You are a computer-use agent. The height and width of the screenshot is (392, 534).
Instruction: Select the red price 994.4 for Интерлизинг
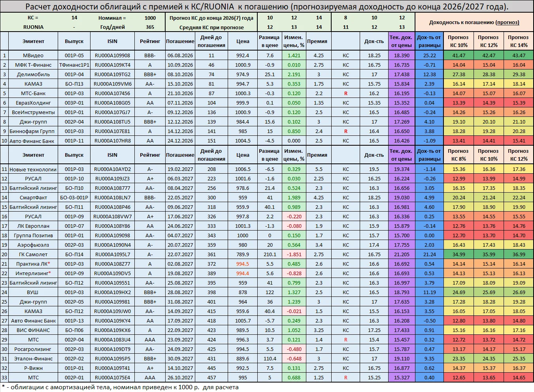243,274
